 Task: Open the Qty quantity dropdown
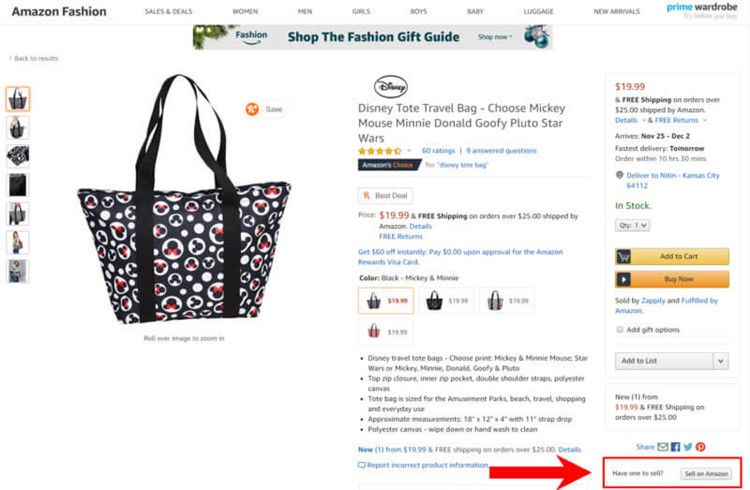[634, 225]
